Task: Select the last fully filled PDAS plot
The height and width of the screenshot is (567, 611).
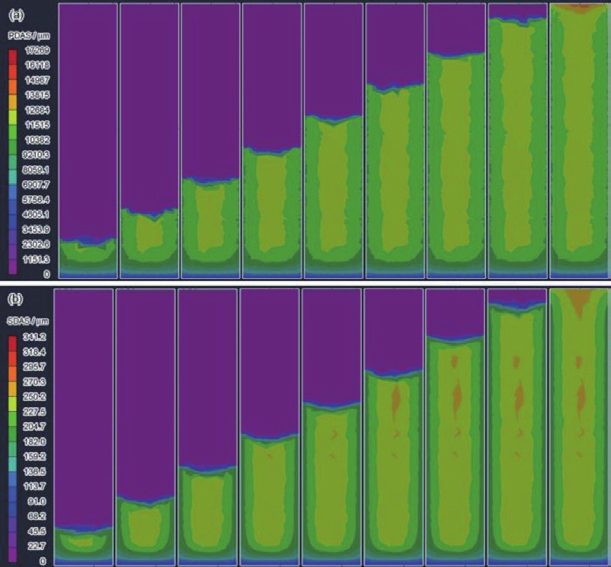Action: tap(579, 140)
